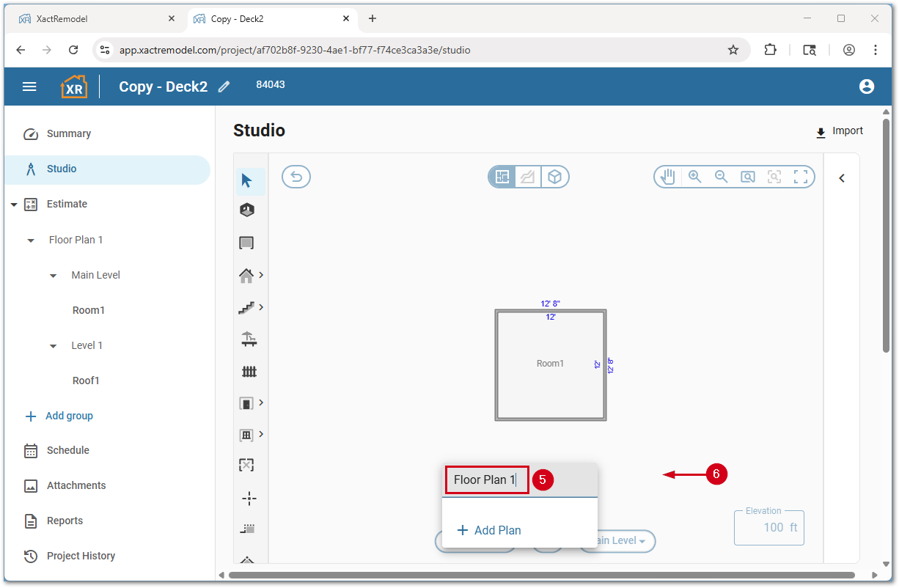This screenshot has height=588, width=899.
Task: Click Add Plan in the popup
Action: 489,530
